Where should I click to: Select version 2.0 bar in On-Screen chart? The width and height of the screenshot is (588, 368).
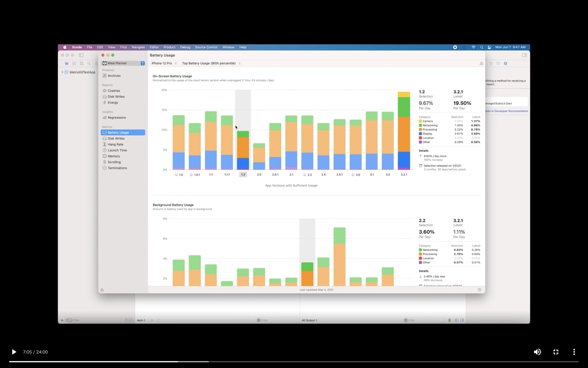click(259, 157)
